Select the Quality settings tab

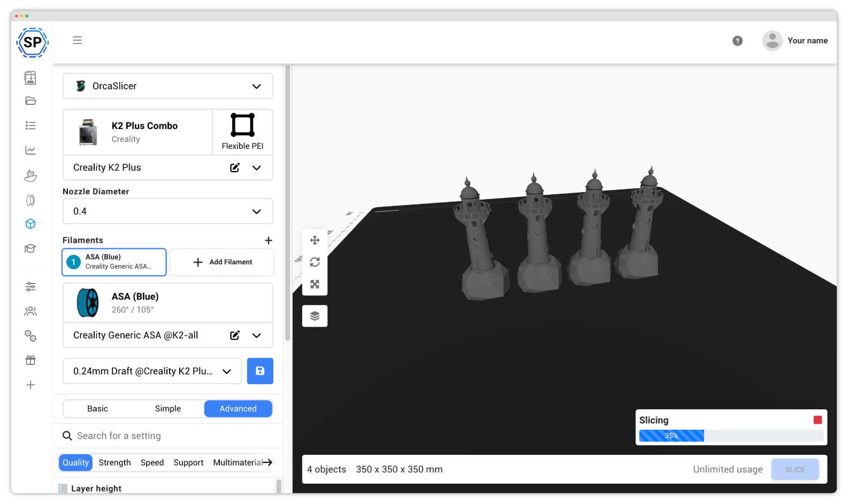pyautogui.click(x=75, y=462)
